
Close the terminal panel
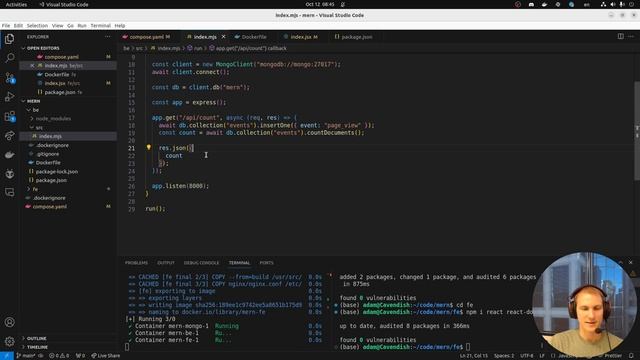[631, 262]
